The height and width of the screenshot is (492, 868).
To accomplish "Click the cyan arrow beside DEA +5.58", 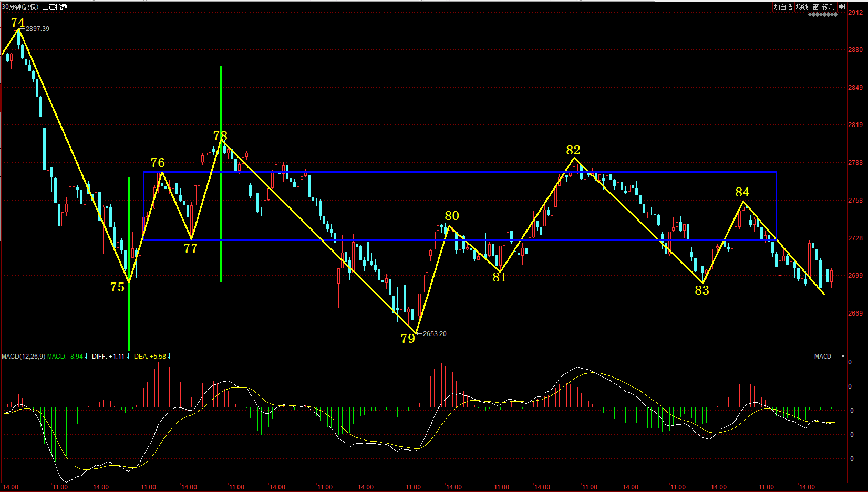I will tap(169, 357).
